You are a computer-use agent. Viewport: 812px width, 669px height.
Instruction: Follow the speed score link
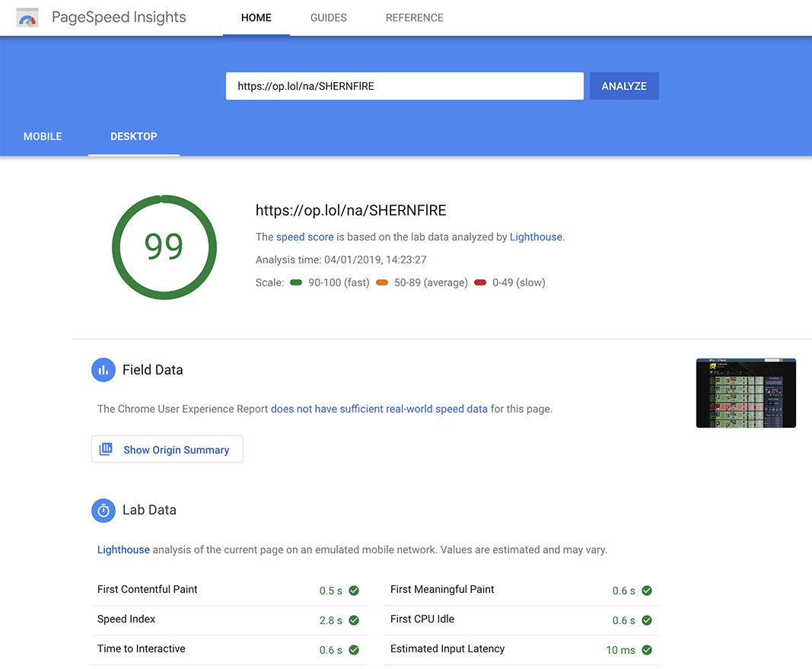[304, 237]
